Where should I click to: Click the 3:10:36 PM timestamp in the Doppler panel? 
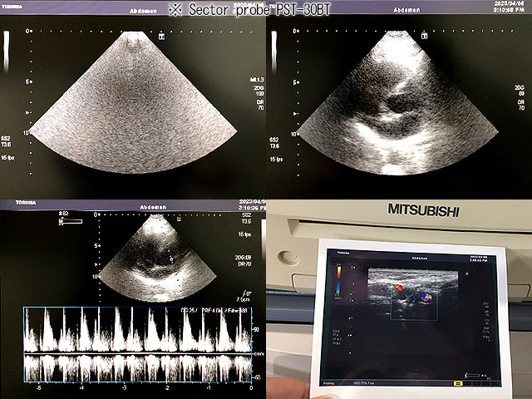click(x=251, y=208)
